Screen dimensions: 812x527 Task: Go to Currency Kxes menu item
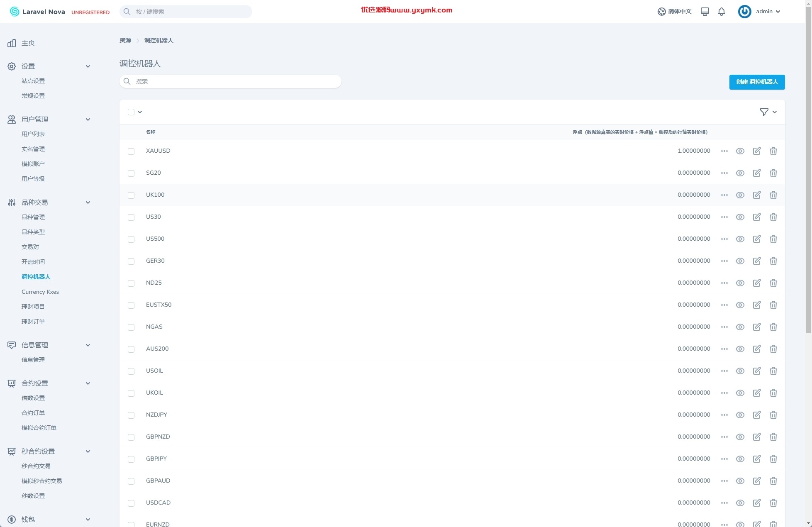(40, 292)
